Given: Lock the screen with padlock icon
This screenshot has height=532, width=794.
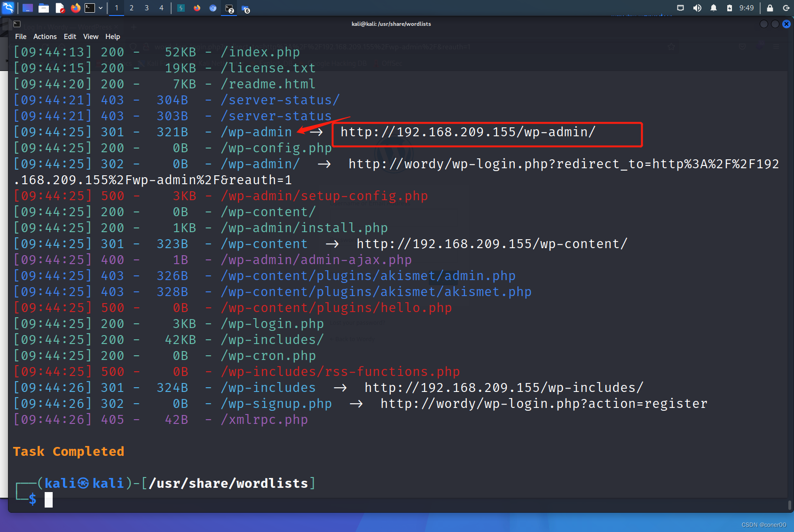Looking at the screenshot, I should 770,8.
